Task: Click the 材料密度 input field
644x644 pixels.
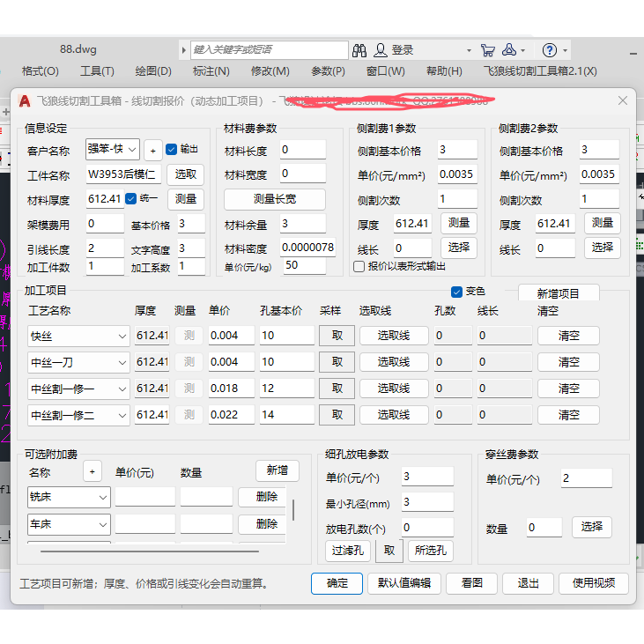Action: pos(307,248)
